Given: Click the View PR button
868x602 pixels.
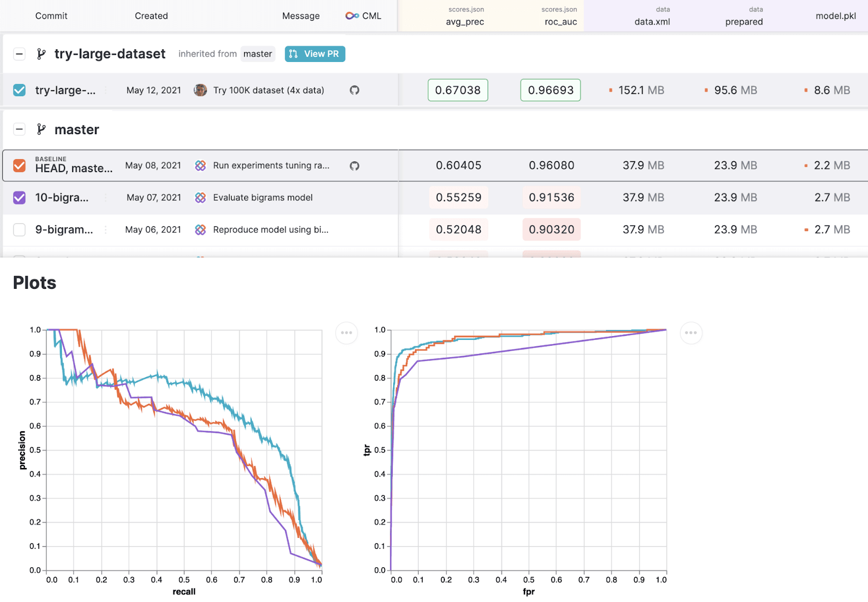Looking at the screenshot, I should click(x=315, y=54).
